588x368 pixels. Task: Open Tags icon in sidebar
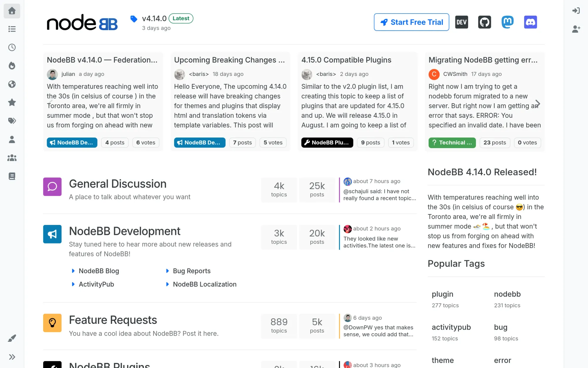12,121
